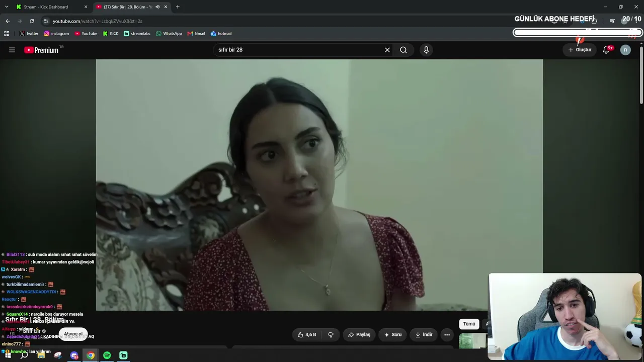644x362 pixels.
Task: Open Streamlabs app from the taskbar
Action: 123,355
